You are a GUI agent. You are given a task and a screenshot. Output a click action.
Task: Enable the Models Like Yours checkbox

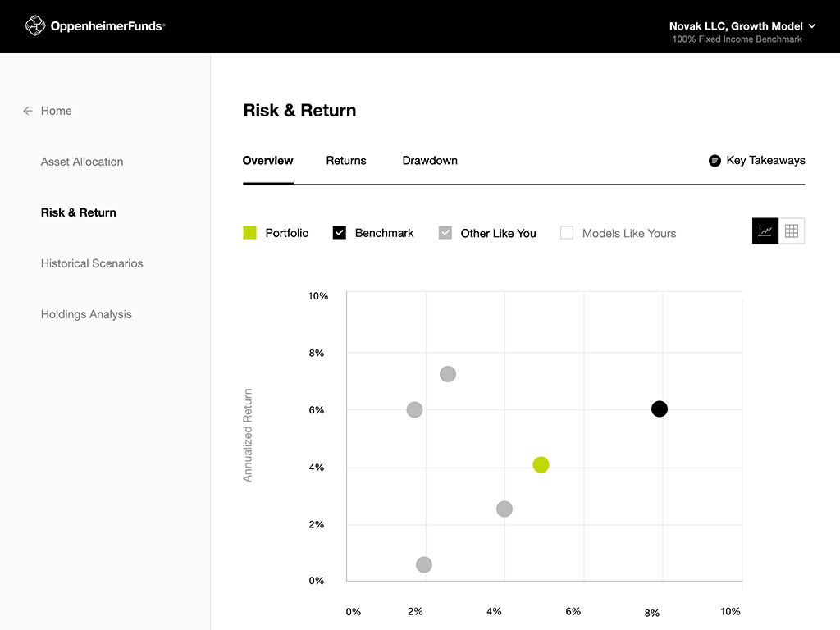pyautogui.click(x=567, y=233)
